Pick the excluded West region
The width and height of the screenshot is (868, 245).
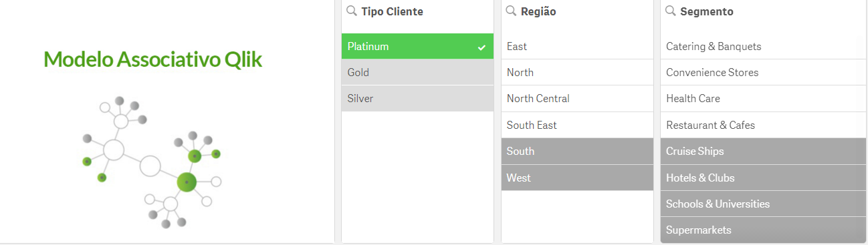point(577,178)
